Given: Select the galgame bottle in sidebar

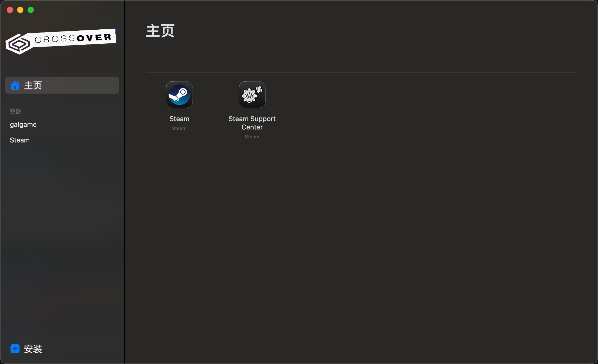Looking at the screenshot, I should (23, 125).
